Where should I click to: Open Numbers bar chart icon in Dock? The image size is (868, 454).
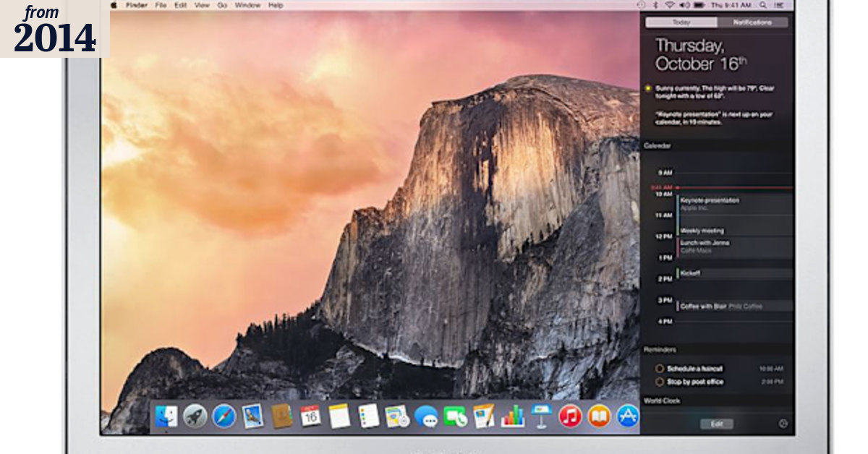pos(513,416)
